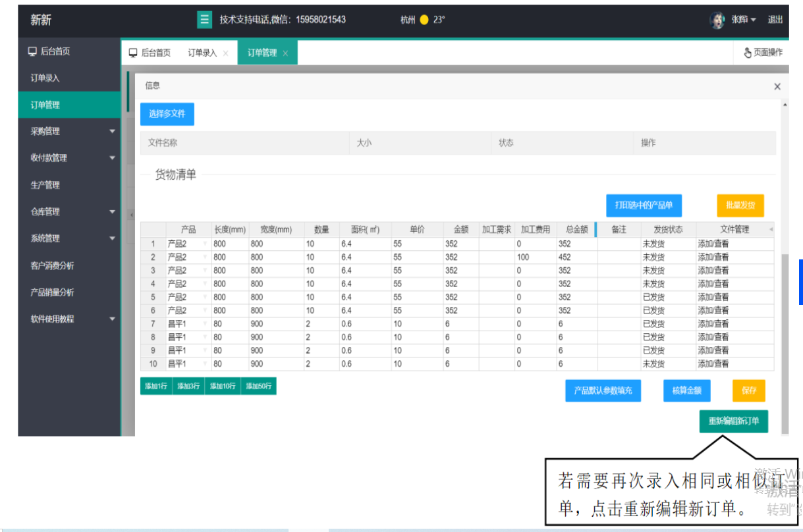Close the 订单录入 tab with its x
This screenshot has height=532, width=803.
(226, 53)
